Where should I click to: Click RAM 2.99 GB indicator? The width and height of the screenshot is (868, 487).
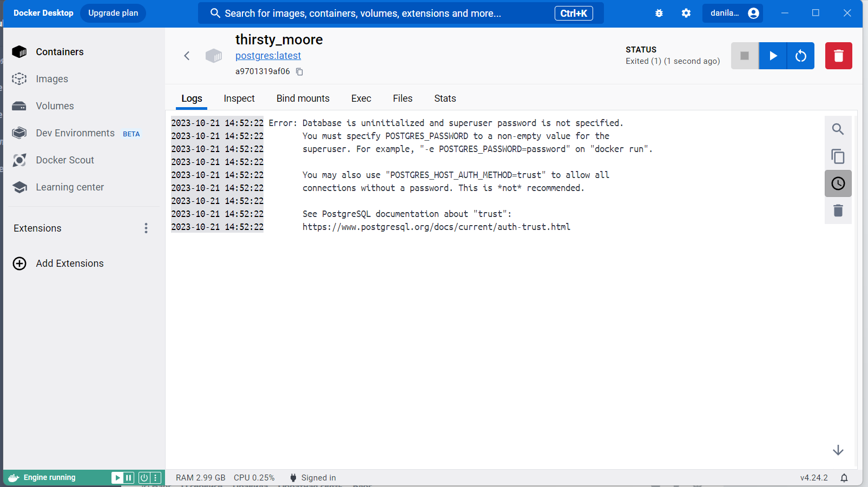coord(200,478)
